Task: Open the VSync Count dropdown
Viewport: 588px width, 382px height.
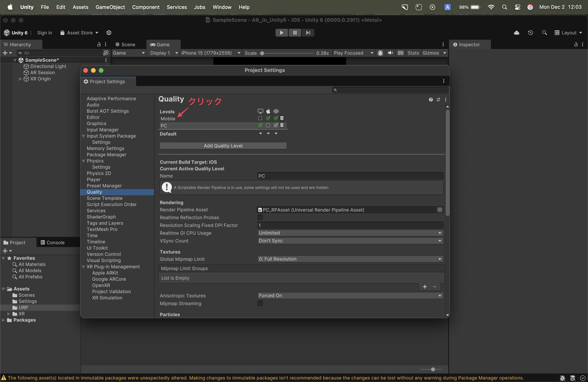Action: tap(350, 241)
